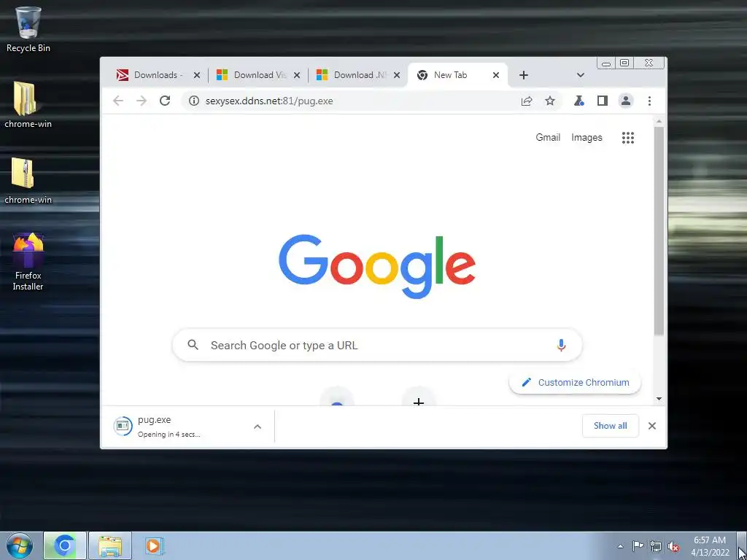Open the Images link
The width and height of the screenshot is (747, 560).
pos(587,138)
